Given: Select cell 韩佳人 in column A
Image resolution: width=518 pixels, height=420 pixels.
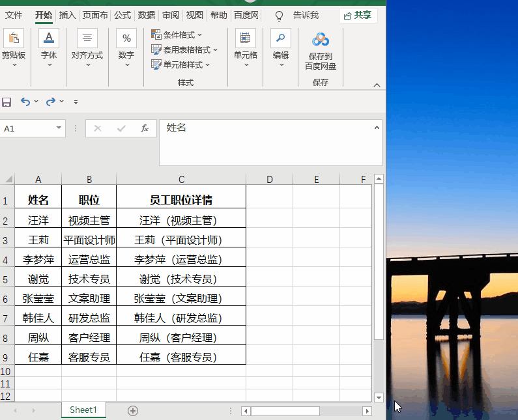Looking at the screenshot, I should pos(38,316).
